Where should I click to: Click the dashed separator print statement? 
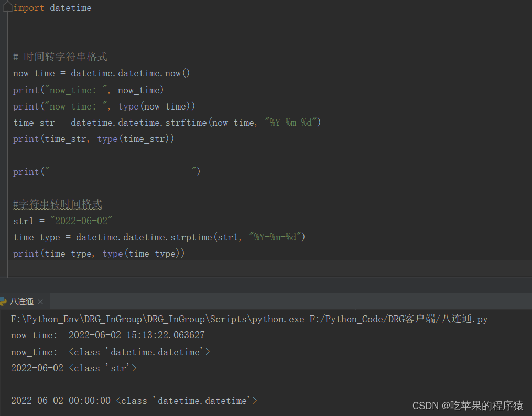coord(106,172)
